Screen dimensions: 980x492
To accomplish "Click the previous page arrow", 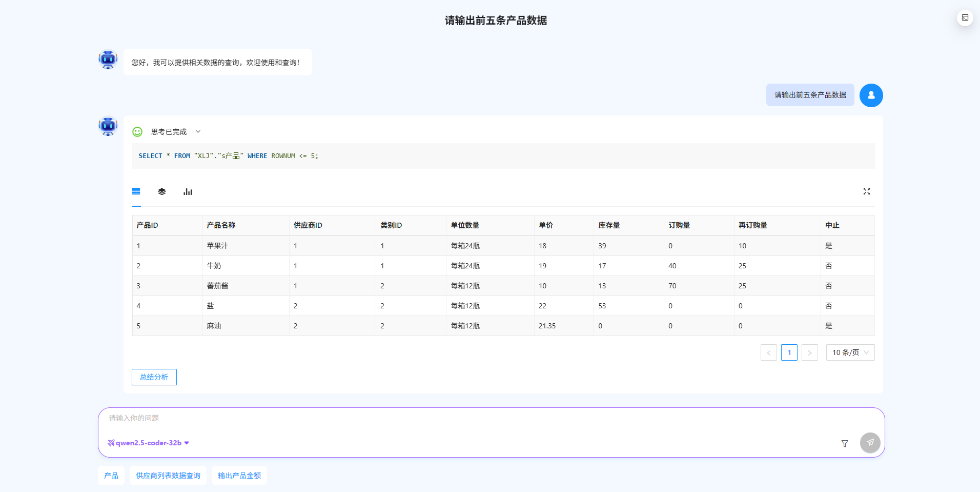I will 768,352.
